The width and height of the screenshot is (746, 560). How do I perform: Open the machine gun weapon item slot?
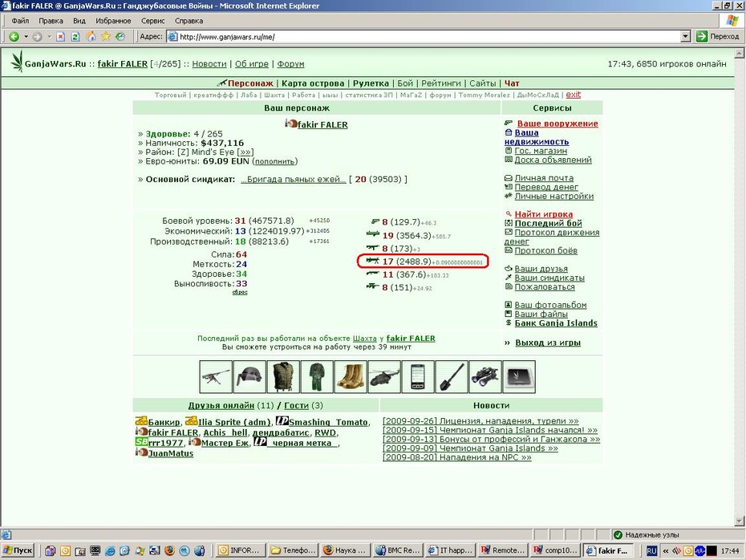tap(216, 377)
